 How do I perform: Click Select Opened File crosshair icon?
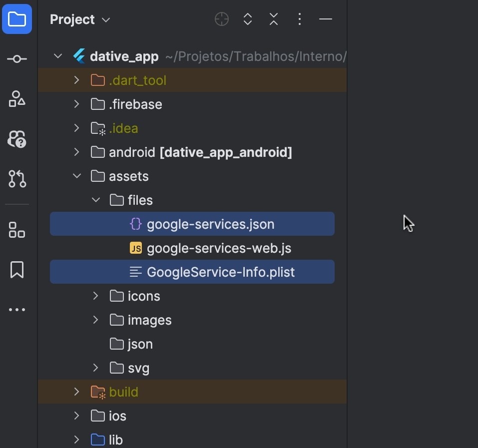coord(222,19)
